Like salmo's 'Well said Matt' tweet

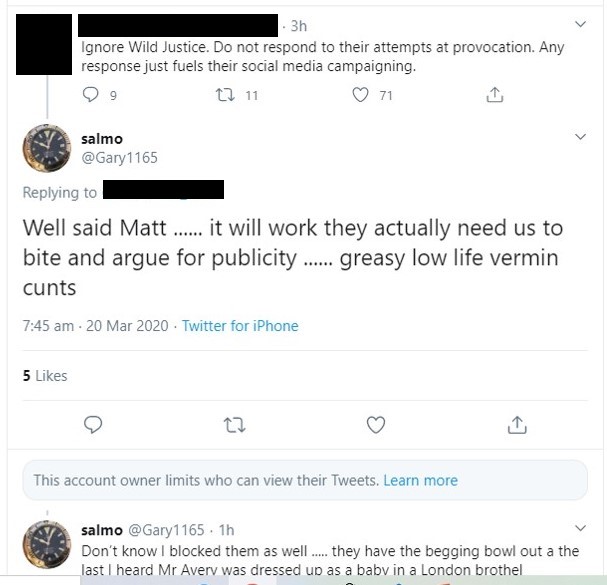click(x=376, y=425)
